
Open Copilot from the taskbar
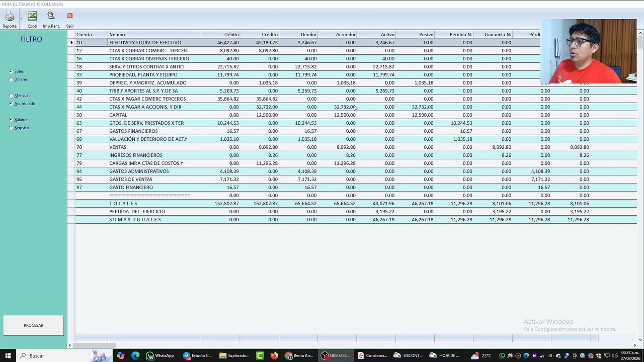click(121, 355)
